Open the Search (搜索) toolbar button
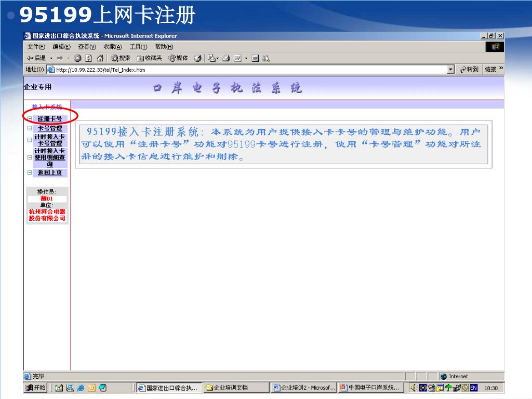The image size is (532, 399). pos(121,58)
